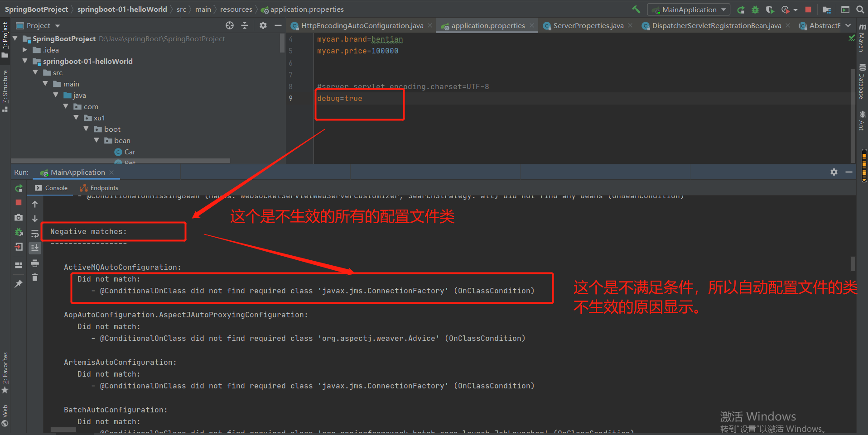Open the Structure side panel
The width and height of the screenshot is (868, 435).
5,91
